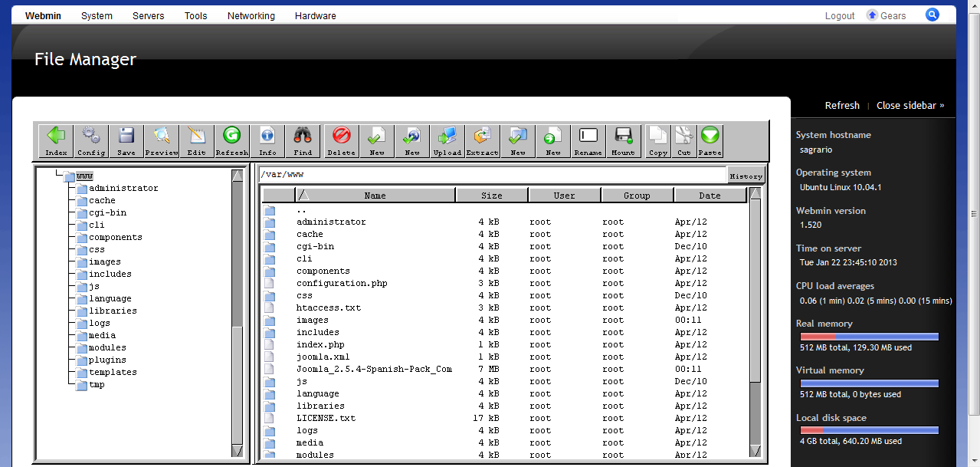
Task: Select templates folder in the left tree
Action: (x=112, y=372)
